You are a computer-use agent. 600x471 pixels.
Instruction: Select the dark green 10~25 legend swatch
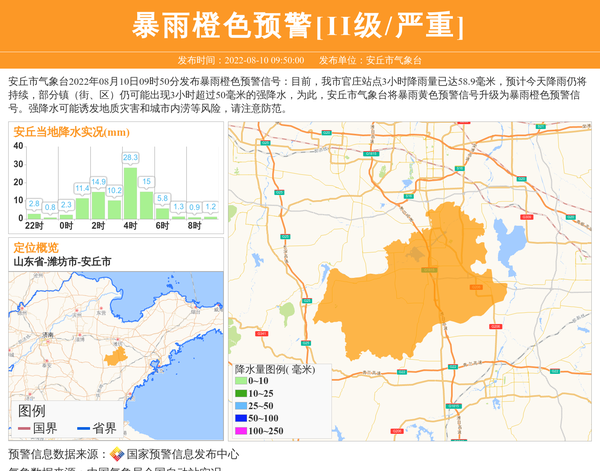pyautogui.click(x=240, y=394)
